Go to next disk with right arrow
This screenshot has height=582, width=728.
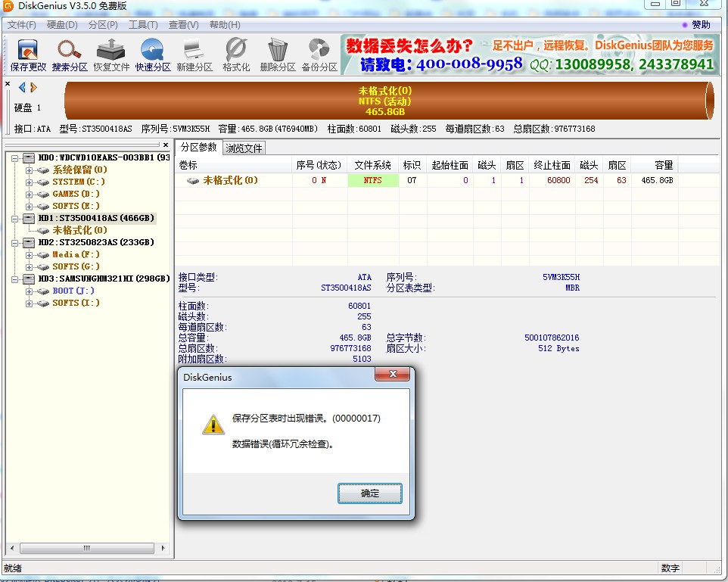33,87
